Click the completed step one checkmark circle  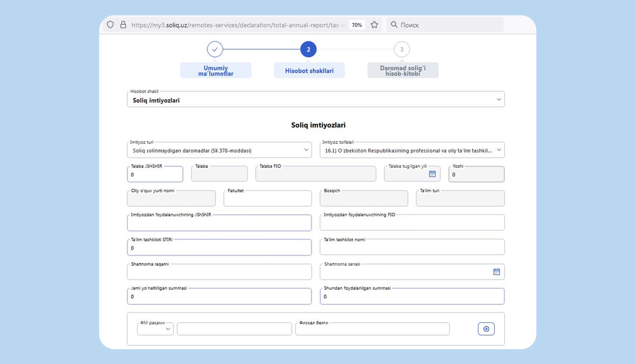coord(215,50)
